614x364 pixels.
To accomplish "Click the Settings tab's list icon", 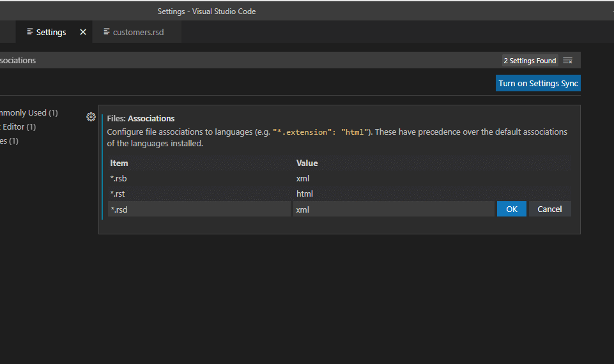I will 30,32.
